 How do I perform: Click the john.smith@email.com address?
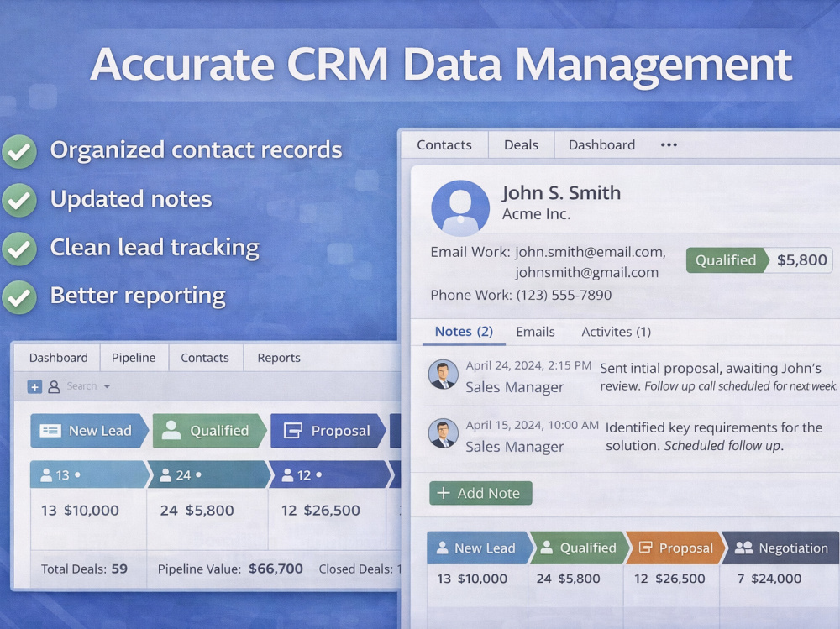coord(589,252)
